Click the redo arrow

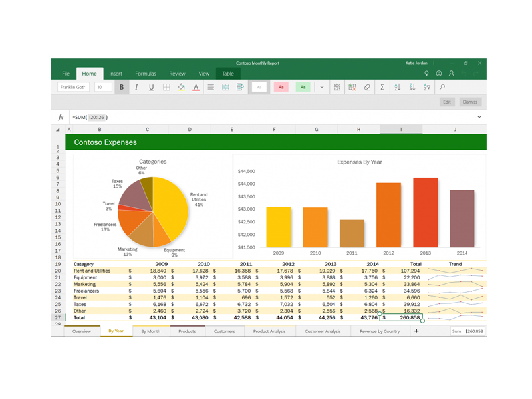[x=476, y=74]
